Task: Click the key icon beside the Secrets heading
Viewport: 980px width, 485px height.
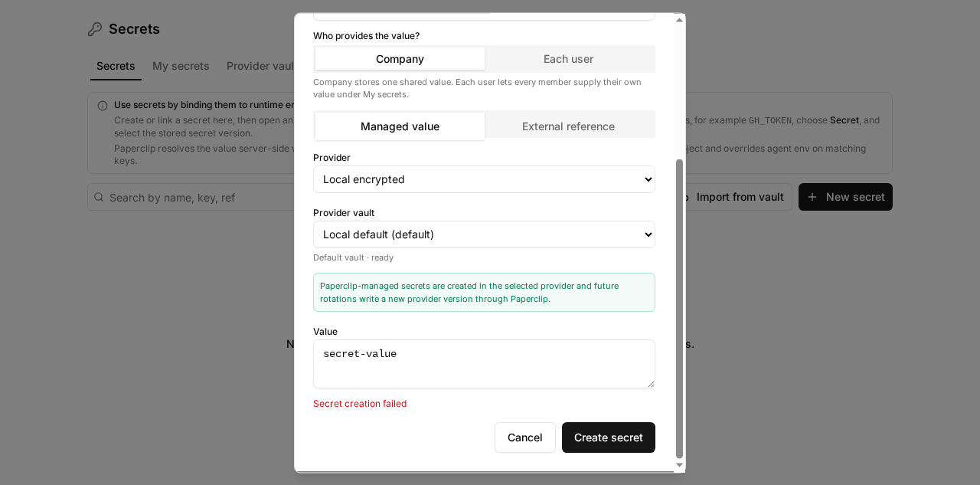Action: 95,29
